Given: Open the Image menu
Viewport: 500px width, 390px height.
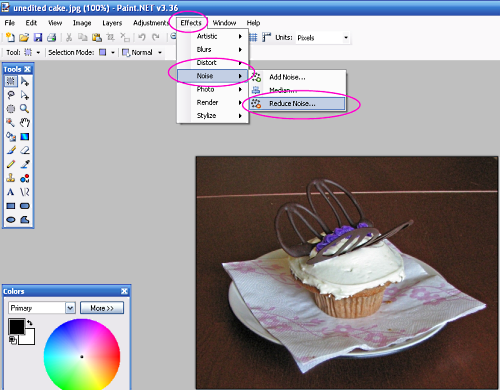Looking at the screenshot, I should click(x=82, y=23).
